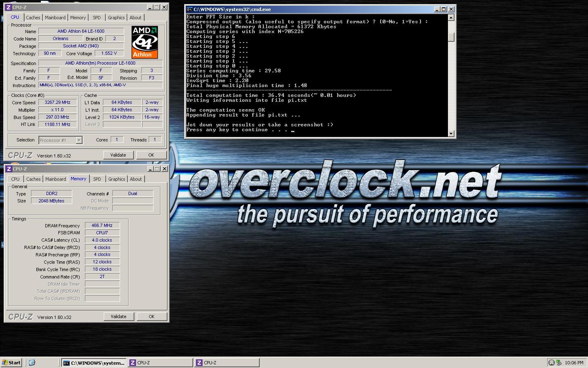Click the Core Speed value 3267.29 MHz
Image resolution: width=588 pixels, height=368 pixels.
point(57,103)
